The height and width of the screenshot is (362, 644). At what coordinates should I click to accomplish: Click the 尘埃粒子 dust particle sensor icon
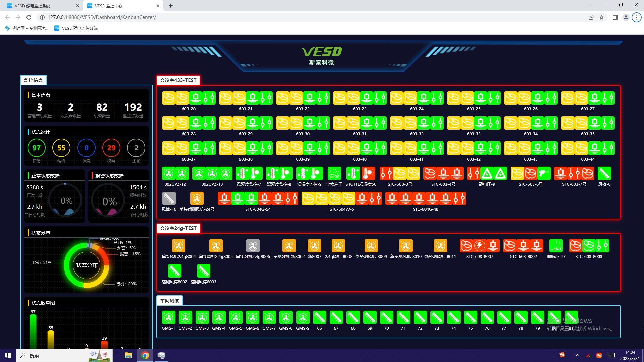[334, 174]
